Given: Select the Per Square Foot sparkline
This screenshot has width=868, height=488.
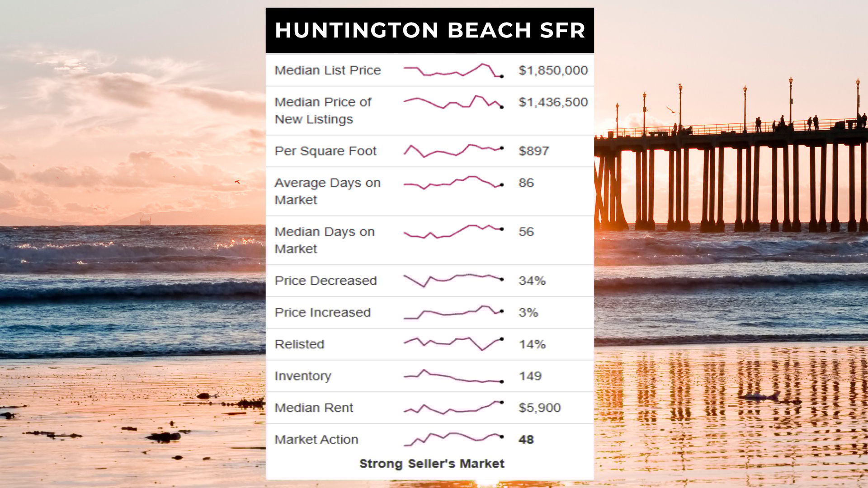Looking at the screenshot, I should tap(453, 150).
